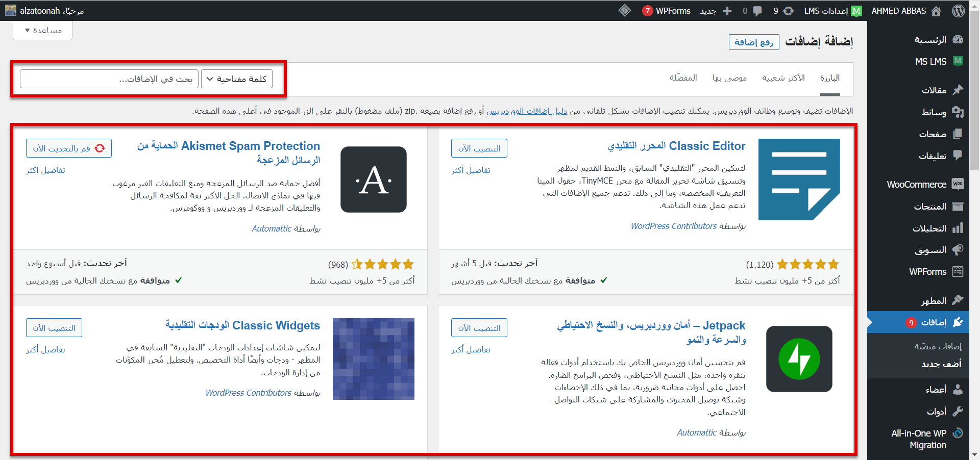980x460 pixels.
Task: Switch to Favorites المفضّلة tab
Action: (683, 78)
